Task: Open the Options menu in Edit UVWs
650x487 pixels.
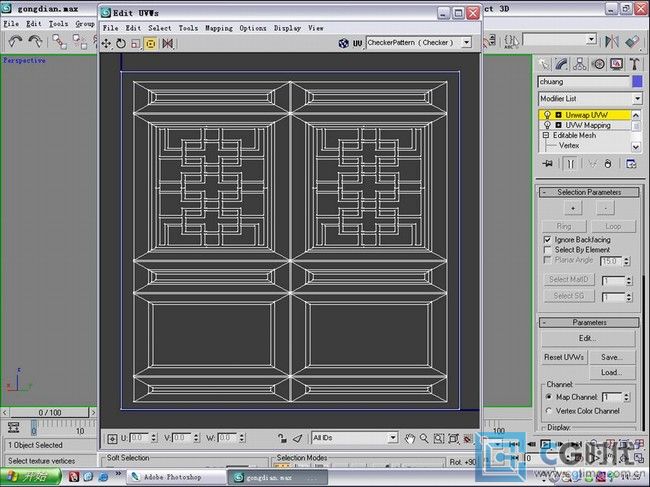Action: coord(253,28)
